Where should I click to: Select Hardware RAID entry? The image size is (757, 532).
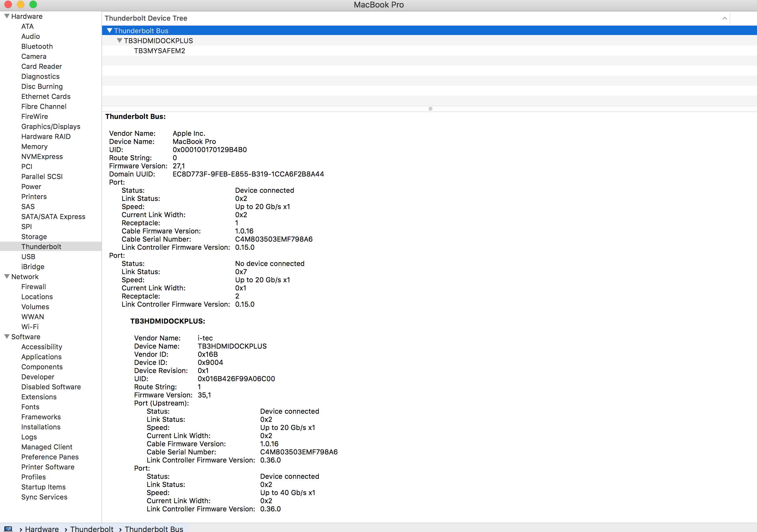46,136
